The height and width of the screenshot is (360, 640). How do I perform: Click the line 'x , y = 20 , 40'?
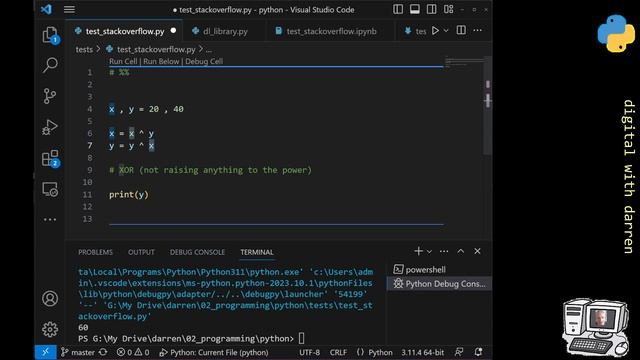click(146, 109)
